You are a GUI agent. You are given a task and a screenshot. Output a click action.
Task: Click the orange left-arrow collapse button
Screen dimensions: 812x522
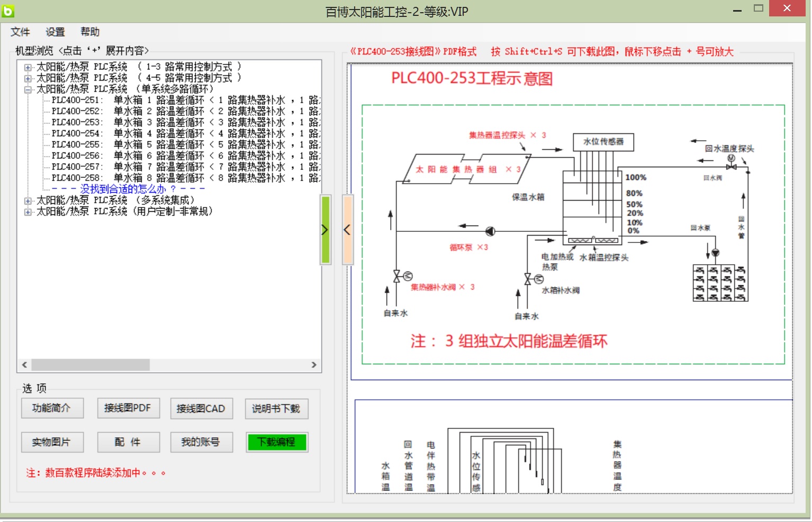[348, 230]
